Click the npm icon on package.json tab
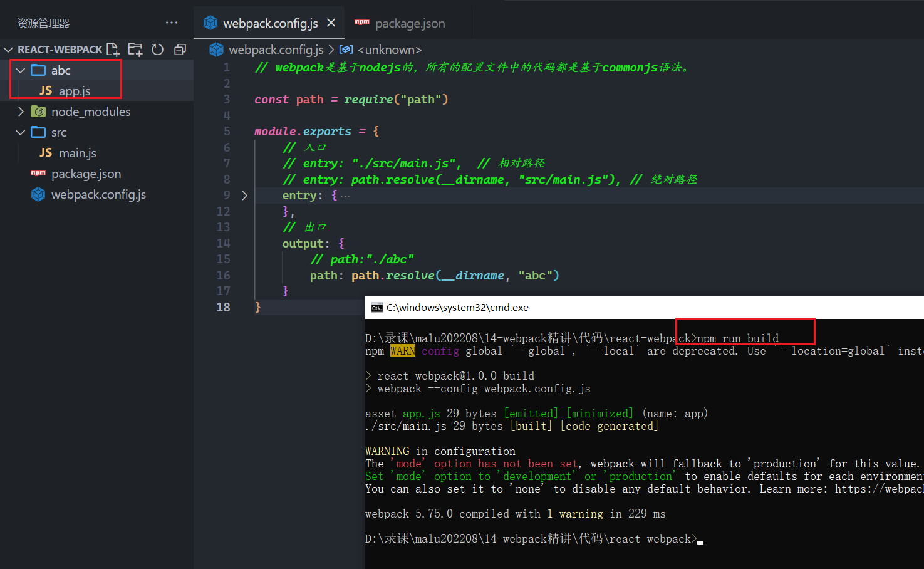Image resolution: width=924 pixels, height=569 pixels. pos(362,22)
